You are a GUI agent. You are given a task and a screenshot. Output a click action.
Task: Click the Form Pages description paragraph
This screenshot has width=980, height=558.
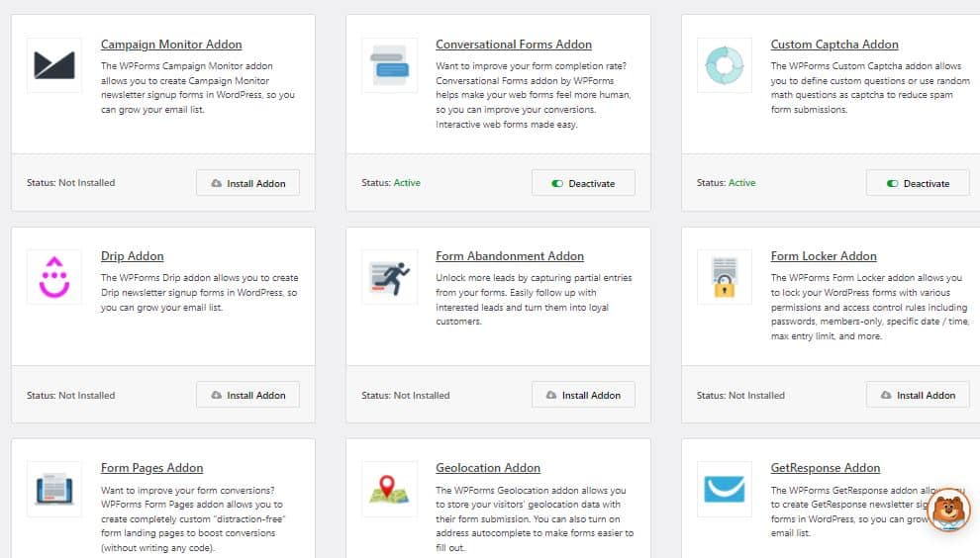point(193,518)
